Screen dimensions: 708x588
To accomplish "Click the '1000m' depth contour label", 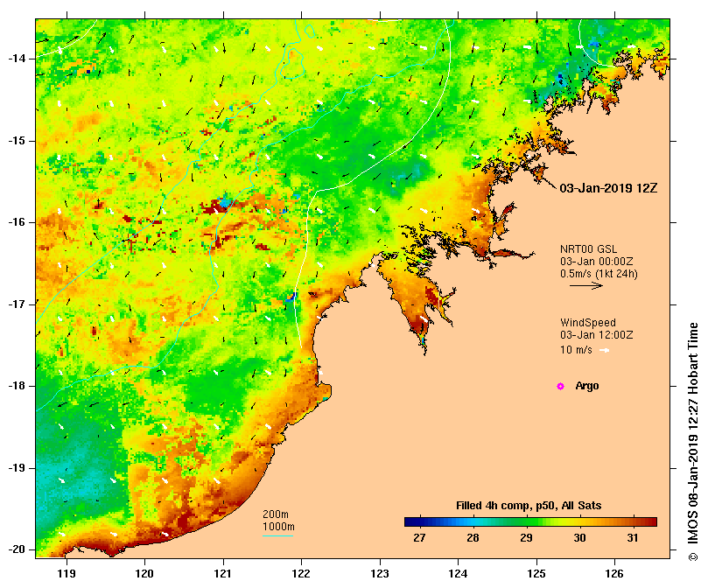I will (x=278, y=527).
